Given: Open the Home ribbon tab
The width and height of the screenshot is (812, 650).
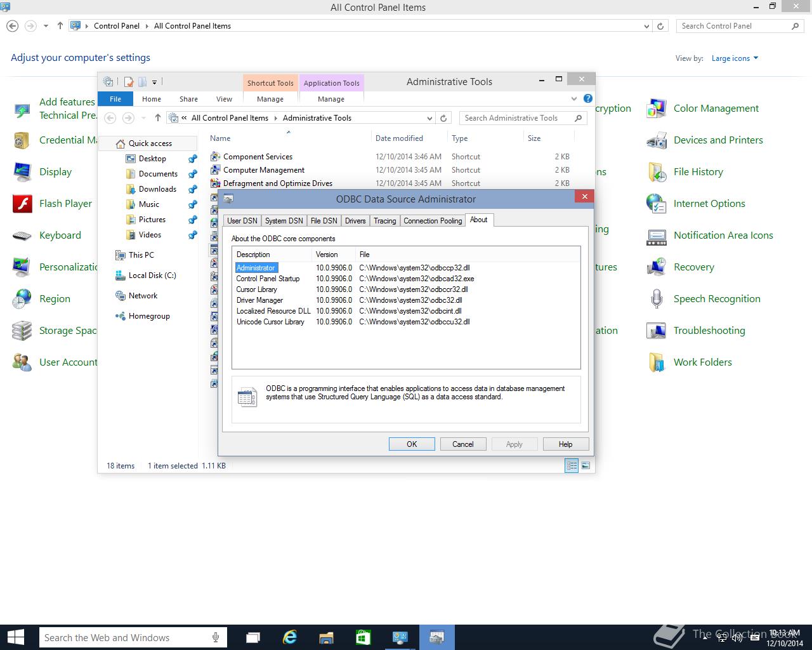Looking at the screenshot, I should pos(152,99).
